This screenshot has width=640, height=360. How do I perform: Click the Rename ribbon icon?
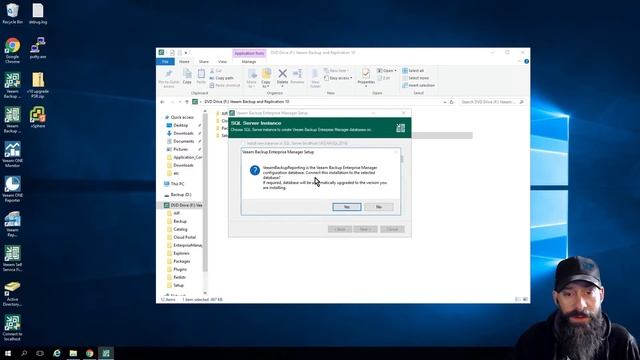[x=298, y=76]
